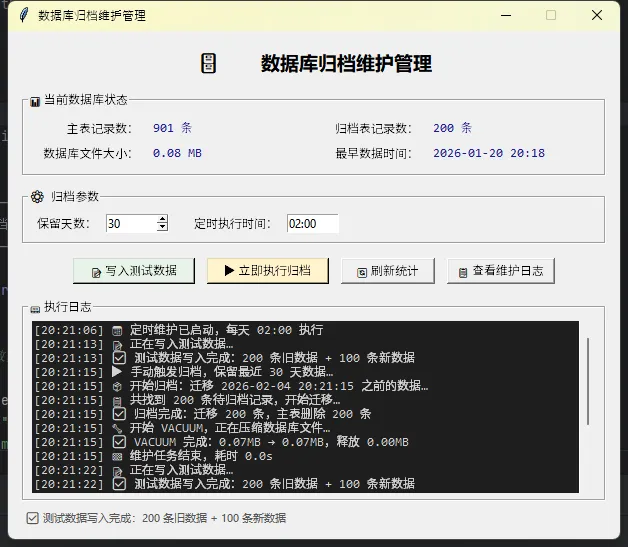Click the status bar text 测试数据写入完成
Viewport: 628px width, 547px height.
point(164,518)
